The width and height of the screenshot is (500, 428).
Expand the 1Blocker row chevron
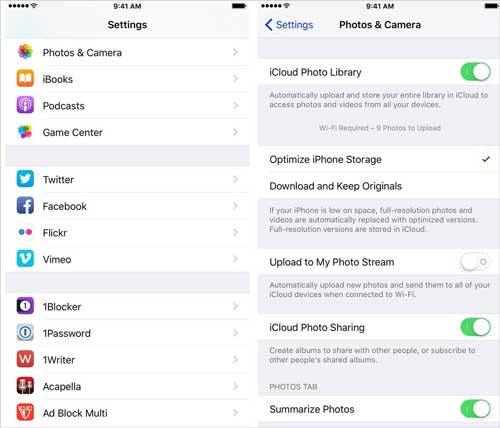(x=235, y=306)
